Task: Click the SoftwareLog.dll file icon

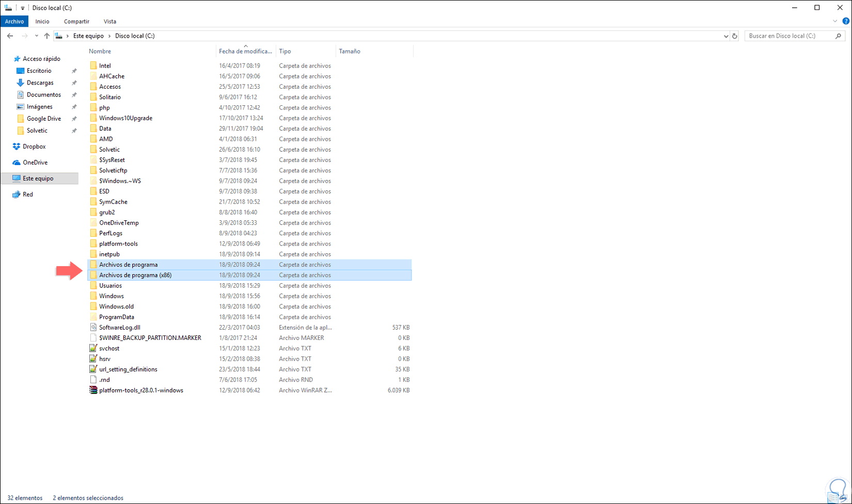Action: coord(93,327)
